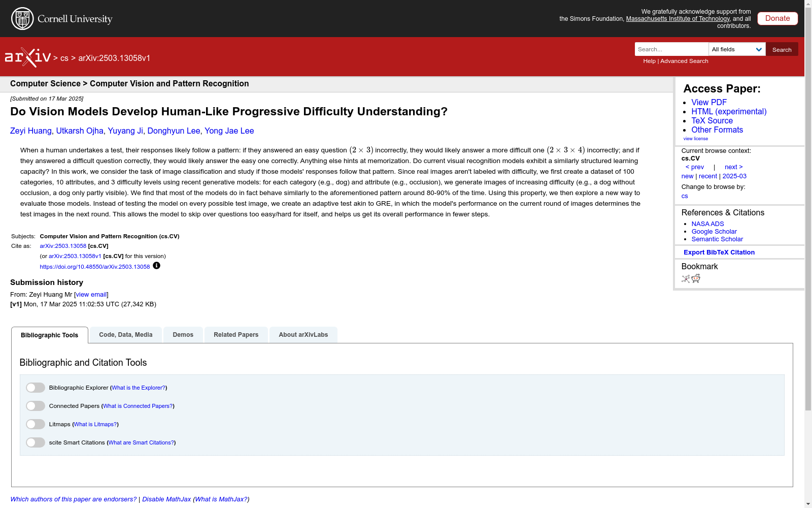Image resolution: width=812 pixels, height=508 pixels.
Task: Open the All fields search dropdown
Action: [737, 49]
